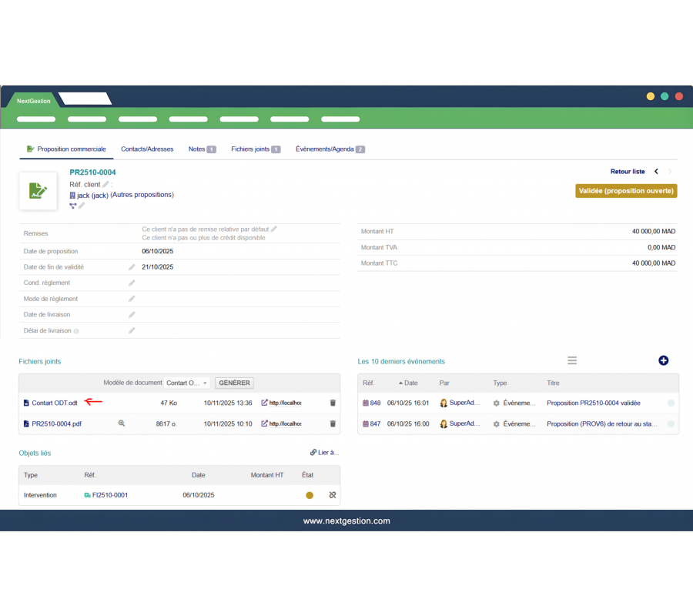This screenshot has height=616, width=693.
Task: Go to previous proposal with left arrow
Action: 656,172
